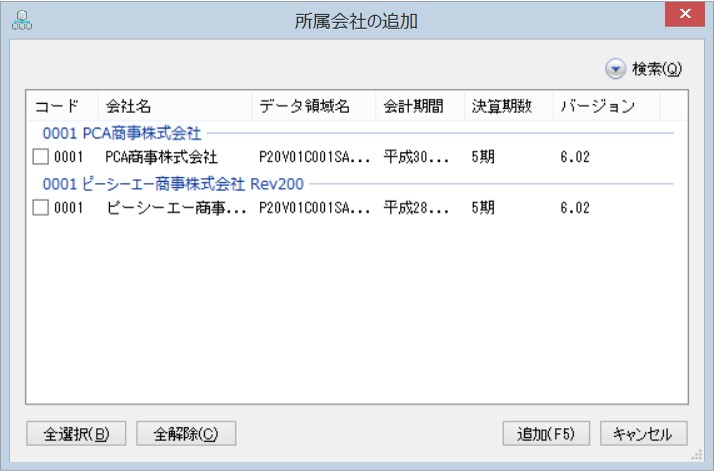Click the キャンセル cancel button
This screenshot has width=714, height=471.
coord(644,433)
